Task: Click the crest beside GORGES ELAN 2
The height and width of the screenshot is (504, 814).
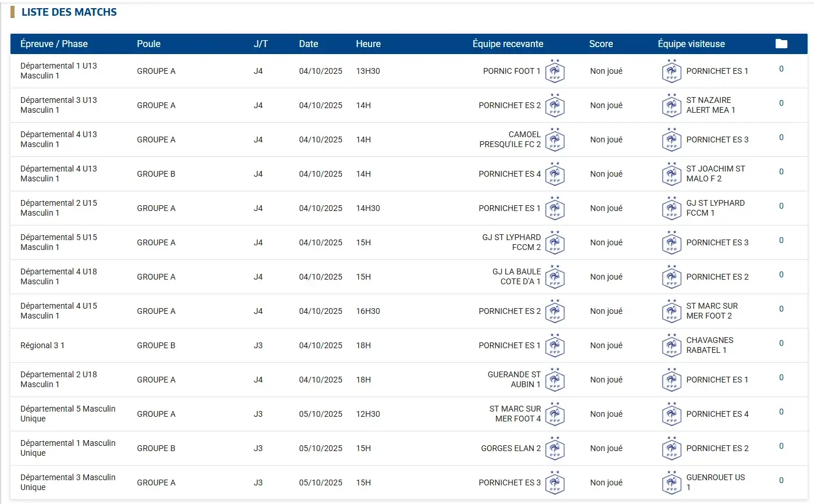Action: click(x=555, y=448)
